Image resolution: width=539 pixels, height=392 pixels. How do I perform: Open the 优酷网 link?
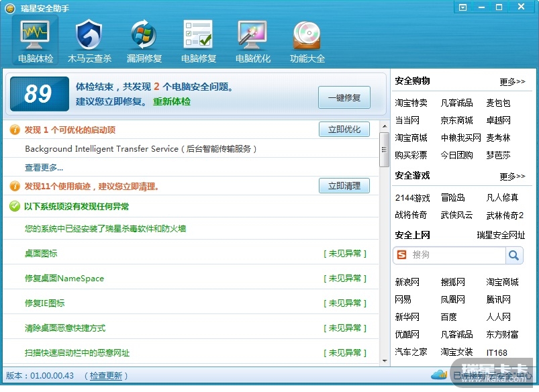pos(407,334)
